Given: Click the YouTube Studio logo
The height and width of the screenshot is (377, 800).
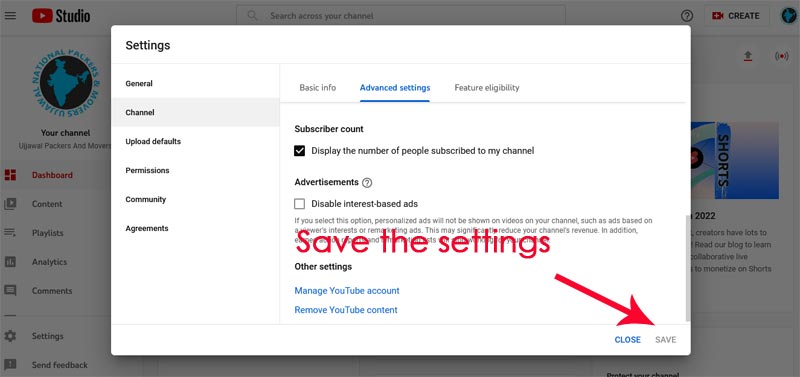Looking at the screenshot, I should tap(61, 16).
